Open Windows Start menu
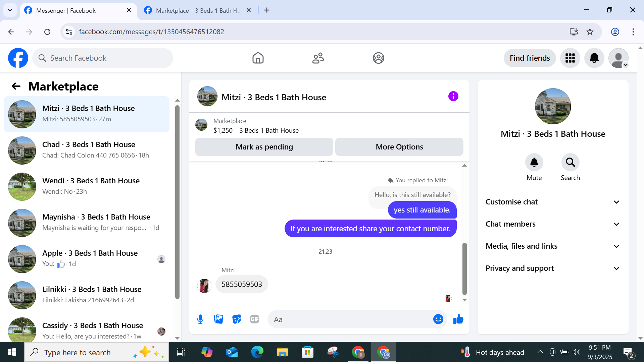The image size is (644, 362). point(12,352)
